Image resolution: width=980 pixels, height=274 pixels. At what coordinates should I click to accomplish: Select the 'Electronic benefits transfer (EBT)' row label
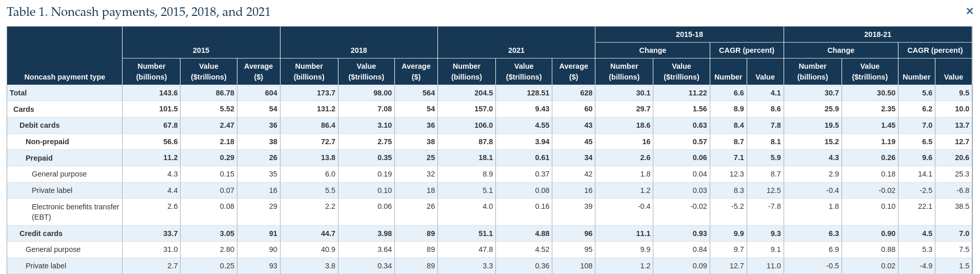coord(75,212)
